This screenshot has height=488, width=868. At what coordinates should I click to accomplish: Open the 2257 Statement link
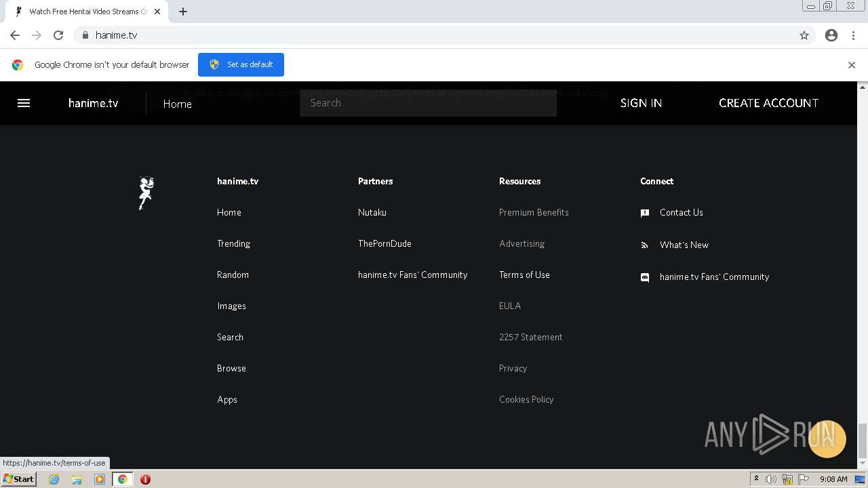pos(530,337)
